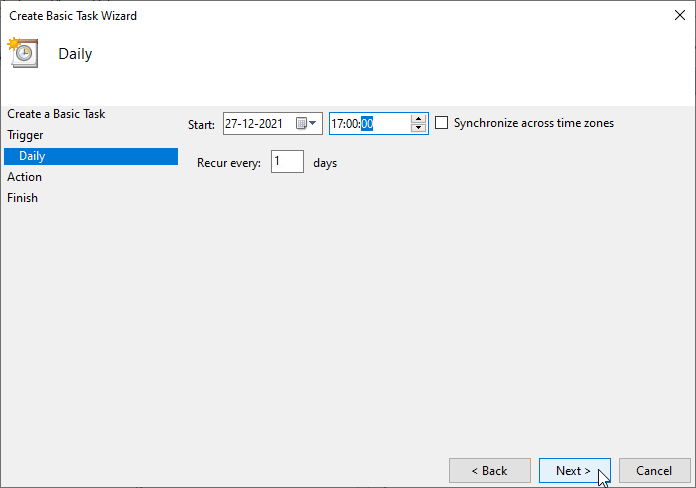Image resolution: width=696 pixels, height=488 pixels.
Task: Select the highlighted Daily step
Action: point(91,156)
